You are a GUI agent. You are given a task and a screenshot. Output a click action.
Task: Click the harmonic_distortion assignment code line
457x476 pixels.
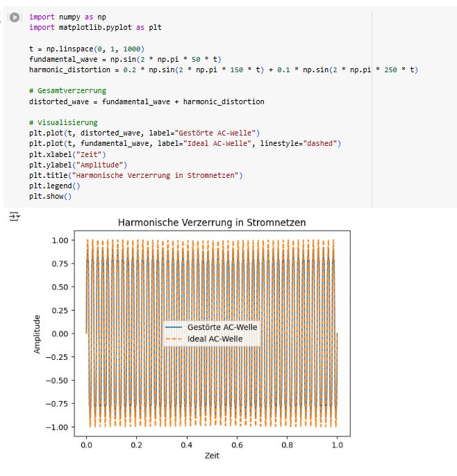[x=222, y=69]
